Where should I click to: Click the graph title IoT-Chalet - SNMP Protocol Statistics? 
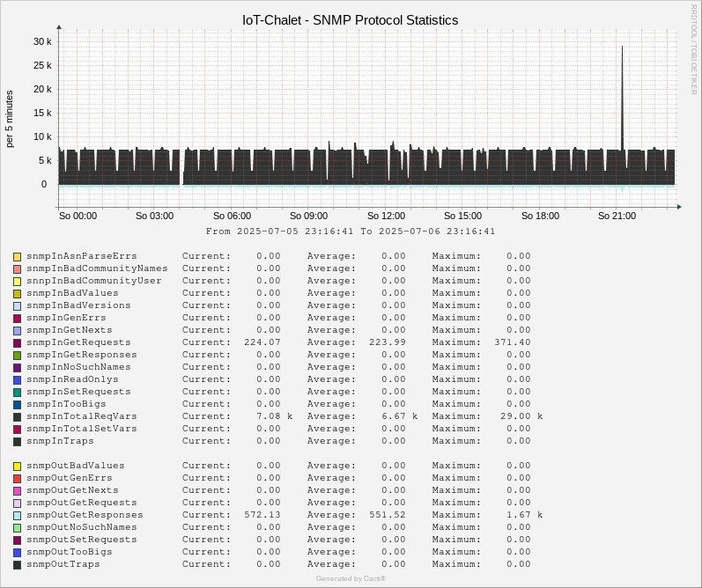[x=350, y=20]
